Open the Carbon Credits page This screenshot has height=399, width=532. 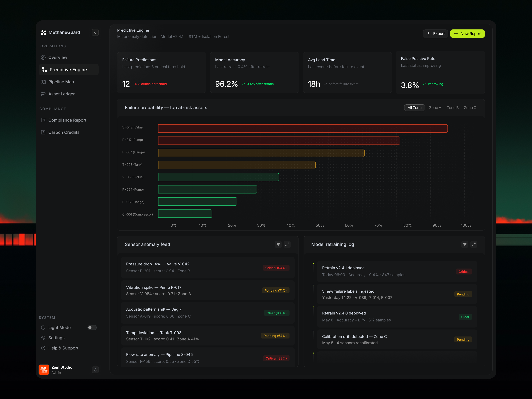pos(69,132)
